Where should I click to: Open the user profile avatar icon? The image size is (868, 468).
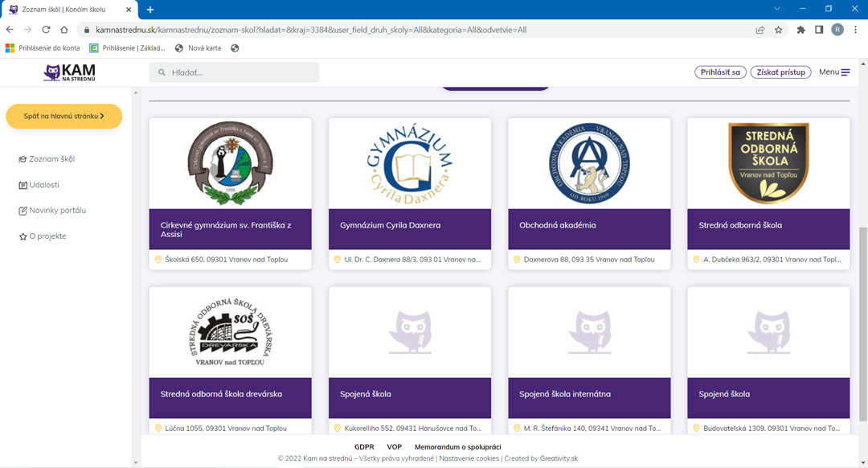coord(837,30)
